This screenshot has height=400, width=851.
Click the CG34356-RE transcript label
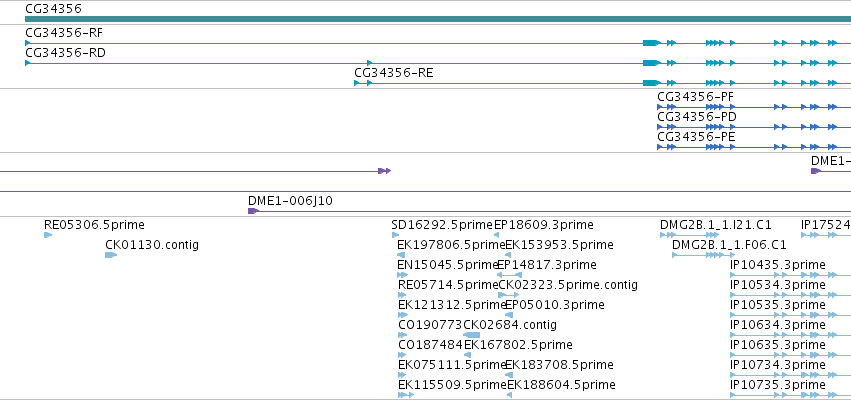[393, 73]
